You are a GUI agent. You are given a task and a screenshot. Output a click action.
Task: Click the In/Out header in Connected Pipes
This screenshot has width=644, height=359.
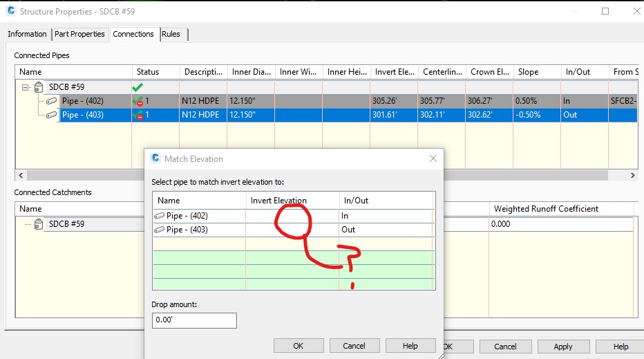click(585, 72)
